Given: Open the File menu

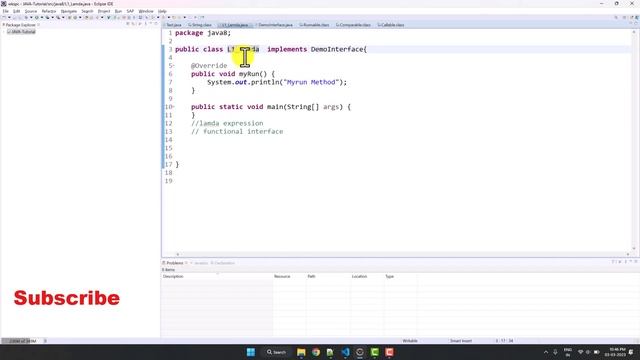Looking at the screenshot, I should click(5, 11).
